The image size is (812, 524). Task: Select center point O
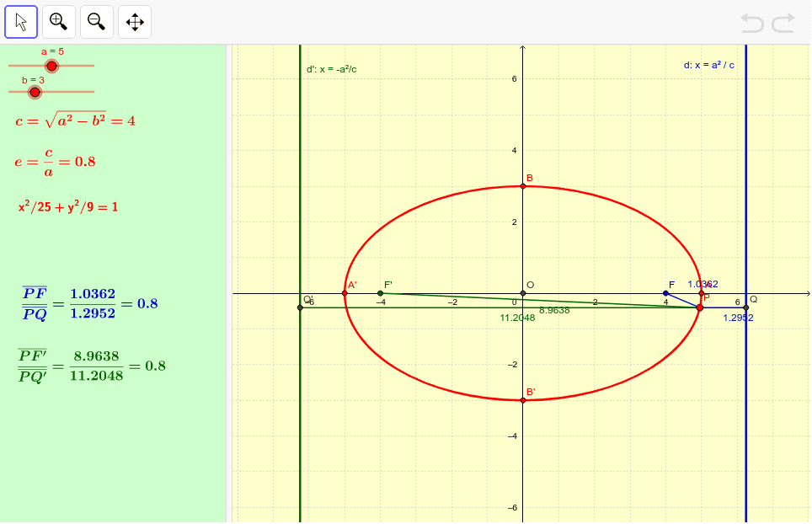click(523, 293)
